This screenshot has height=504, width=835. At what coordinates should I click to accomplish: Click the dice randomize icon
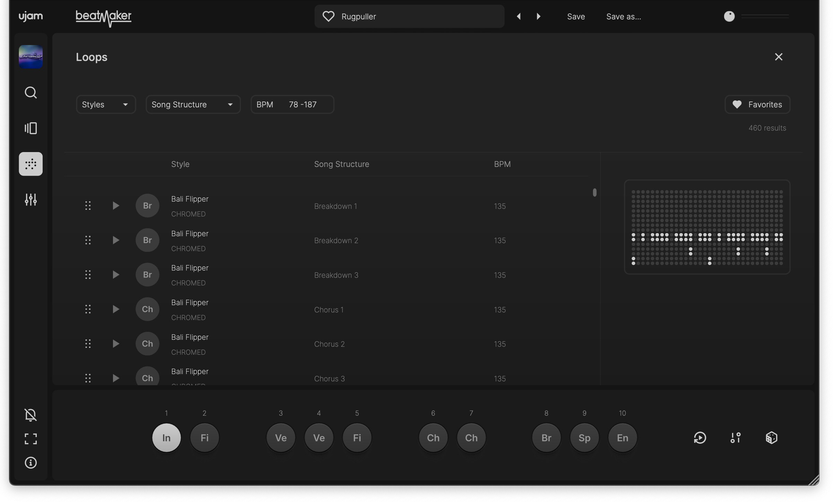click(x=771, y=438)
